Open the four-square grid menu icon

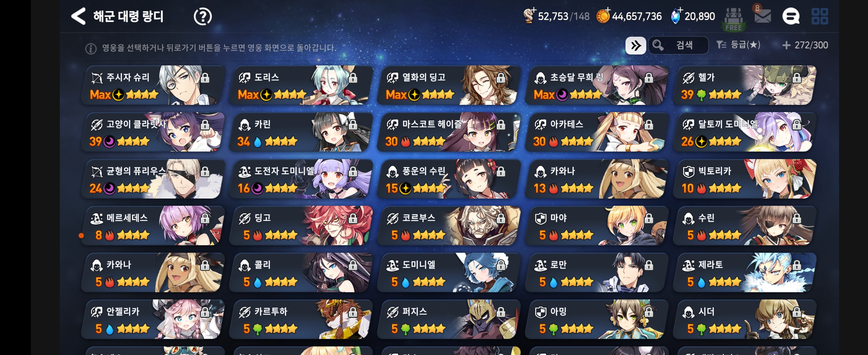[819, 16]
